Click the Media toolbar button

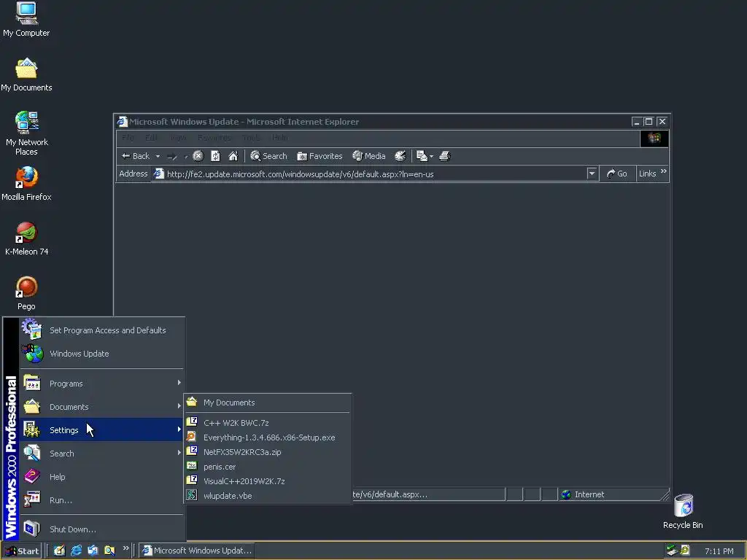[x=368, y=156]
